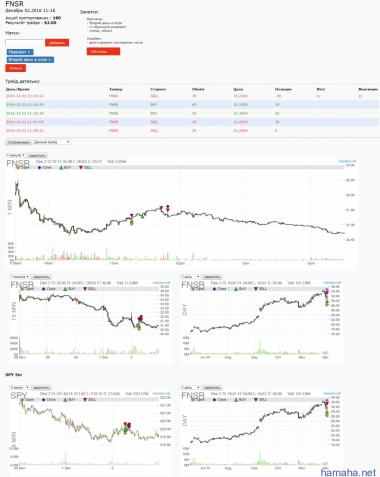Click the tag text input field
The image size is (380, 477).
tap(25, 43)
